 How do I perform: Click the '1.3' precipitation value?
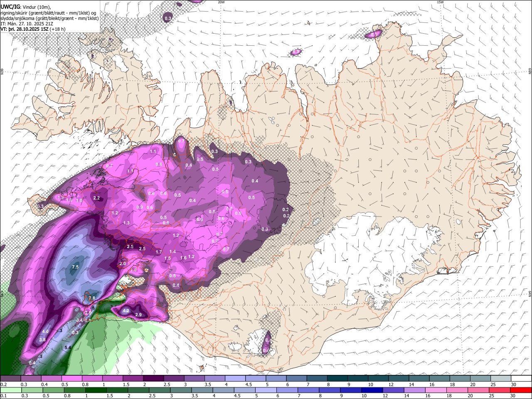click(127, 223)
